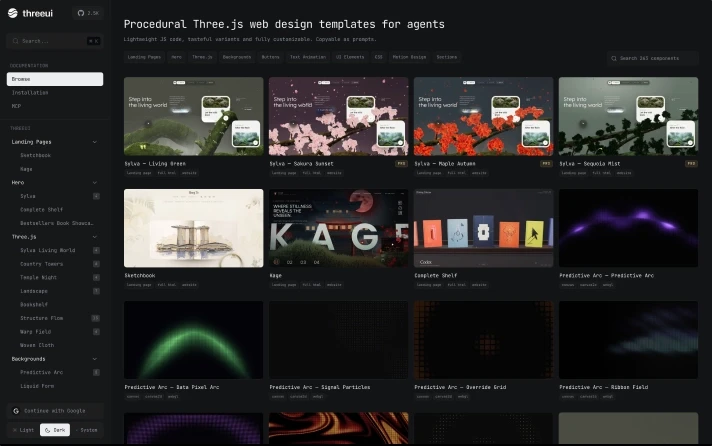This screenshot has height=446, width=712.
Task: Click the count badge beside Structure Flow
Action: tap(96, 318)
